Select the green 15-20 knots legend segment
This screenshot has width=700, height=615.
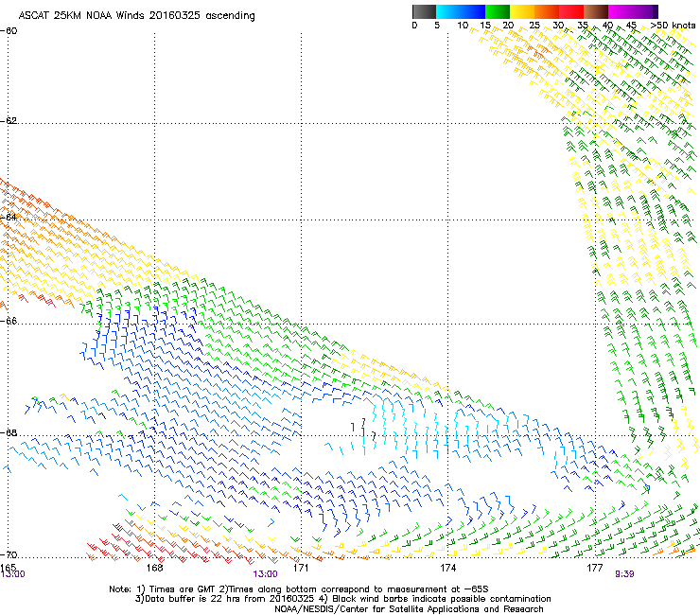pyautogui.click(x=498, y=11)
